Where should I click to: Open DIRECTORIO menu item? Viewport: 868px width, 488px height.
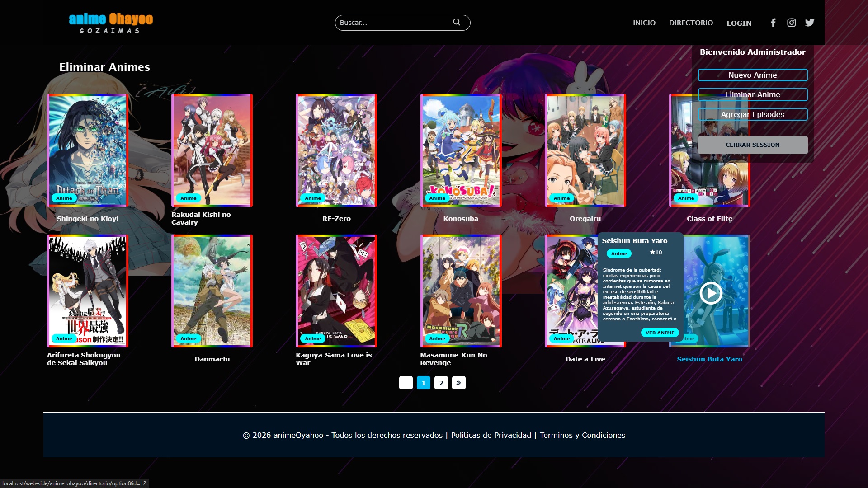pyautogui.click(x=691, y=23)
